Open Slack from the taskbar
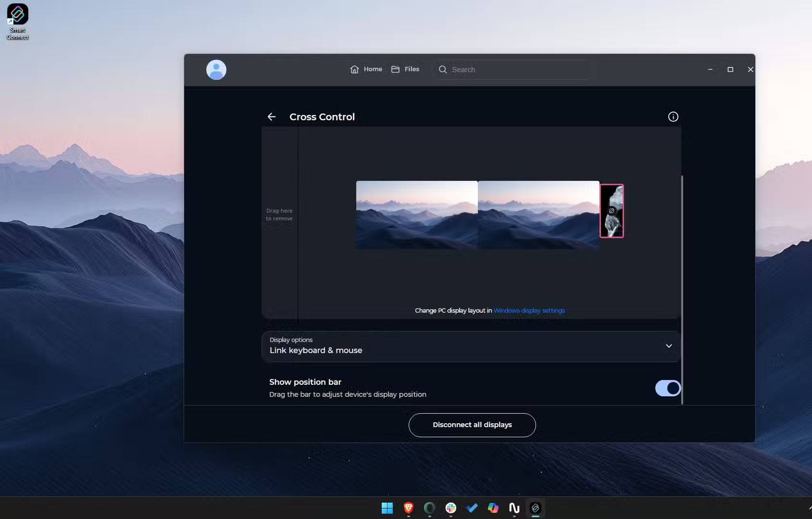812x519 pixels. coord(450,508)
